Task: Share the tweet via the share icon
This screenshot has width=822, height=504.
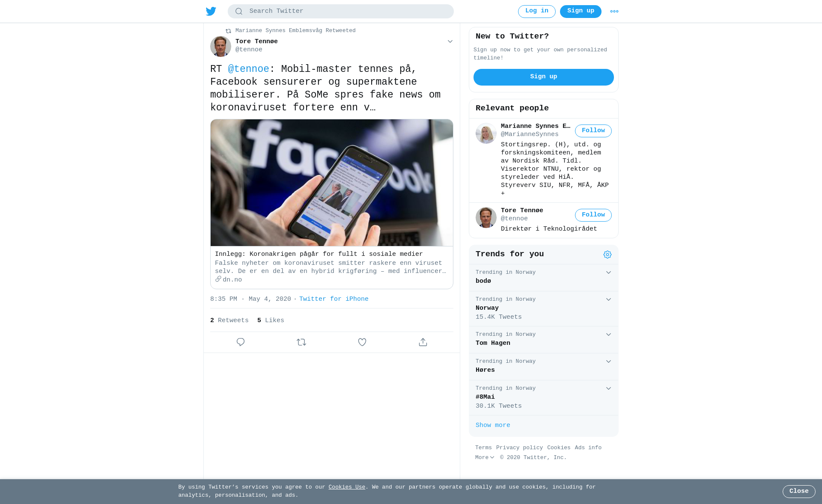Action: (423, 342)
